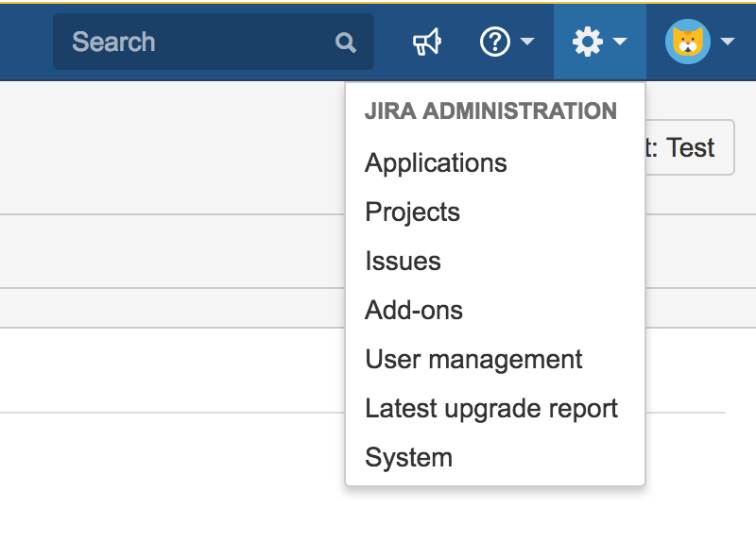
Task: Click the JIRA ADMINISTRATION menu heading
Action: point(490,111)
